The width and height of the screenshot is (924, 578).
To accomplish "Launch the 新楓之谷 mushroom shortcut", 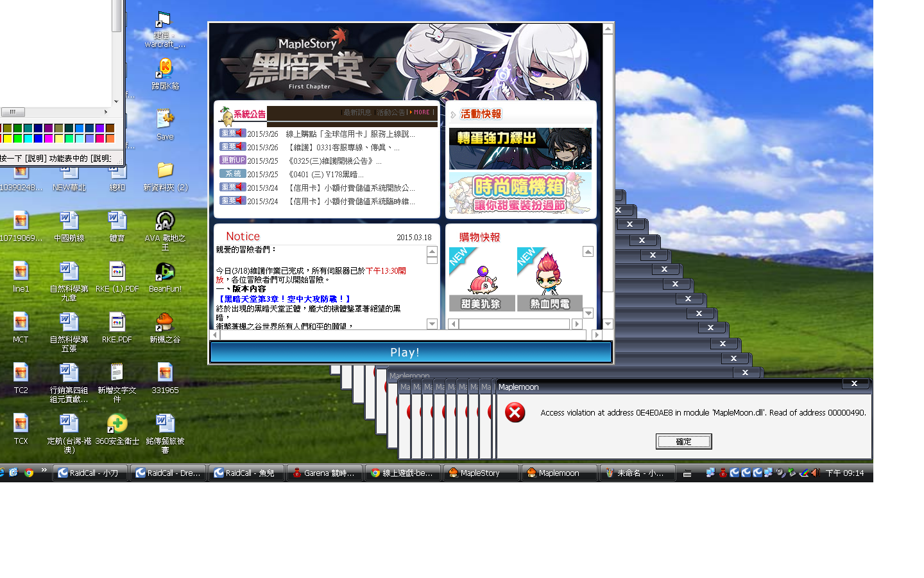I will pyautogui.click(x=165, y=328).
